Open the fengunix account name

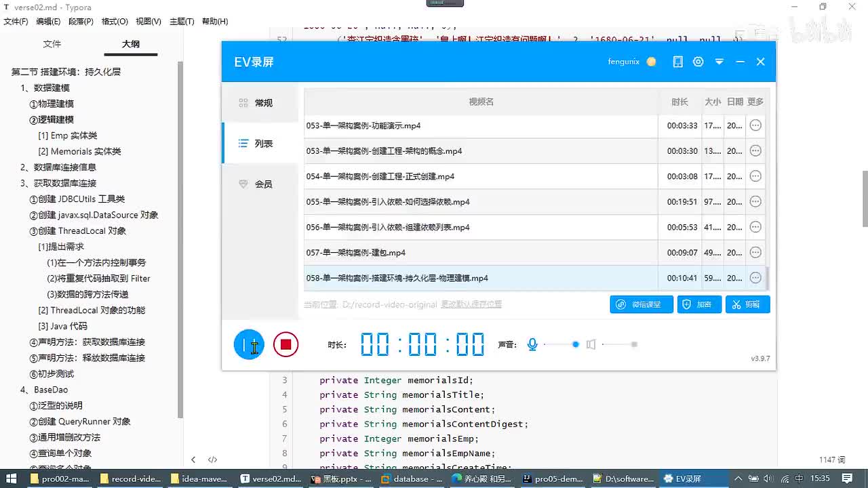pyautogui.click(x=623, y=62)
